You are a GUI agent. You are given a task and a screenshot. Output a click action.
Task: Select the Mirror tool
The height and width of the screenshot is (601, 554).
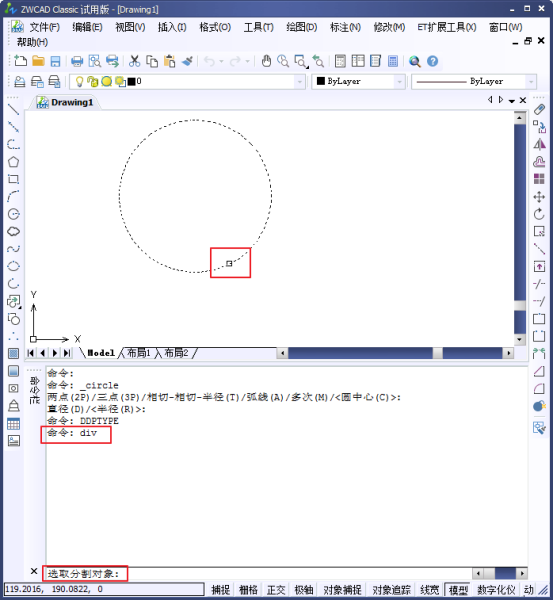tap(539, 145)
